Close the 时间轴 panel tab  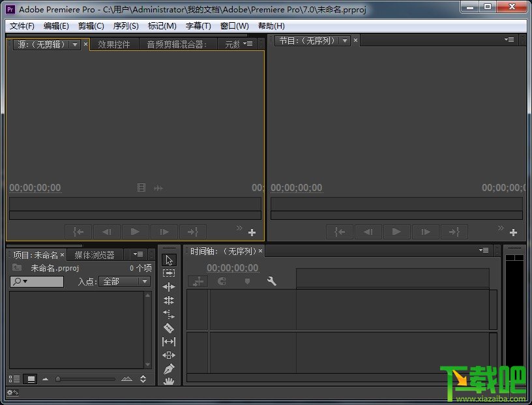point(260,251)
